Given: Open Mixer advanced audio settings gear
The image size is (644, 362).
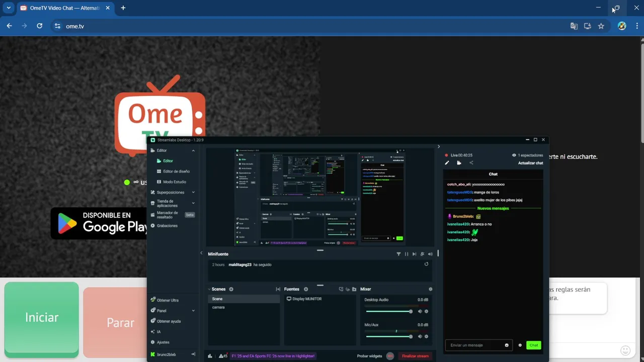Looking at the screenshot, I should point(430,289).
